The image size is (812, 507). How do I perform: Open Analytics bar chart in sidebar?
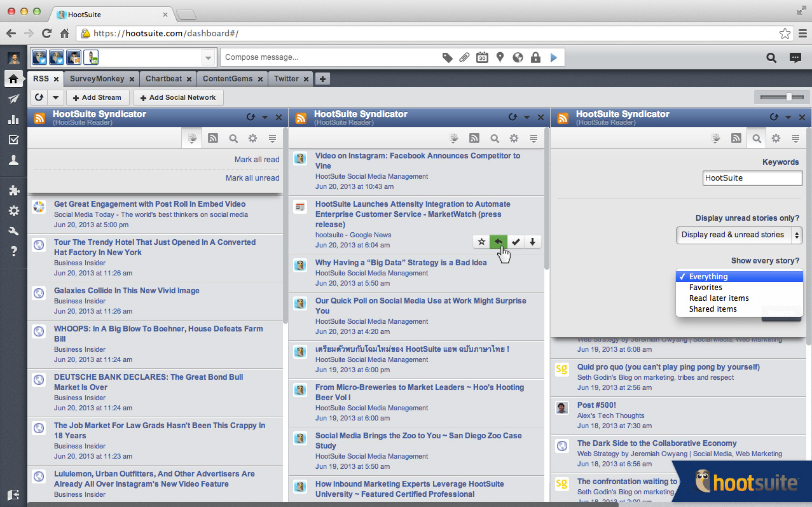click(x=13, y=120)
